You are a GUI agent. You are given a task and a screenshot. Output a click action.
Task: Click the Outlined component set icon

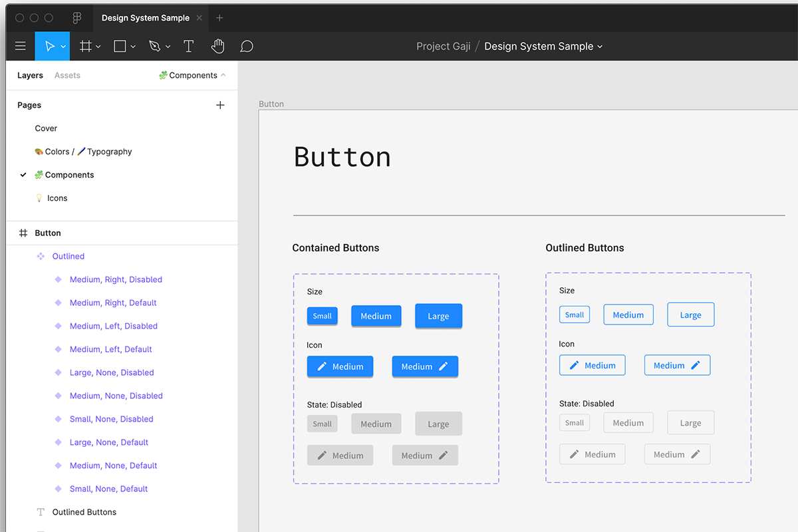point(41,256)
